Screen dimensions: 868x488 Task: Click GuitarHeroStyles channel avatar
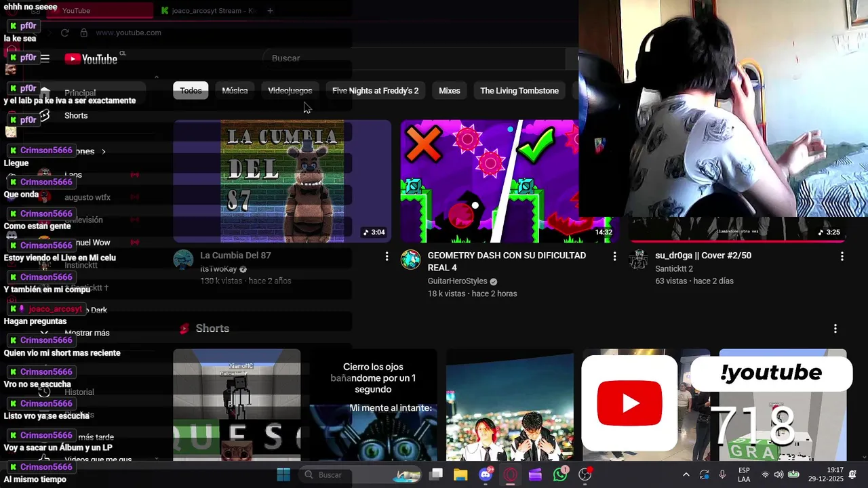(410, 260)
